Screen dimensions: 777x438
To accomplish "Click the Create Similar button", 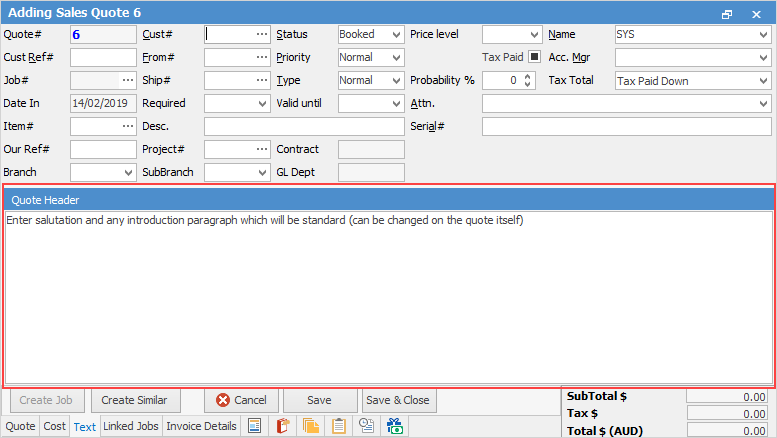I will tap(135, 400).
